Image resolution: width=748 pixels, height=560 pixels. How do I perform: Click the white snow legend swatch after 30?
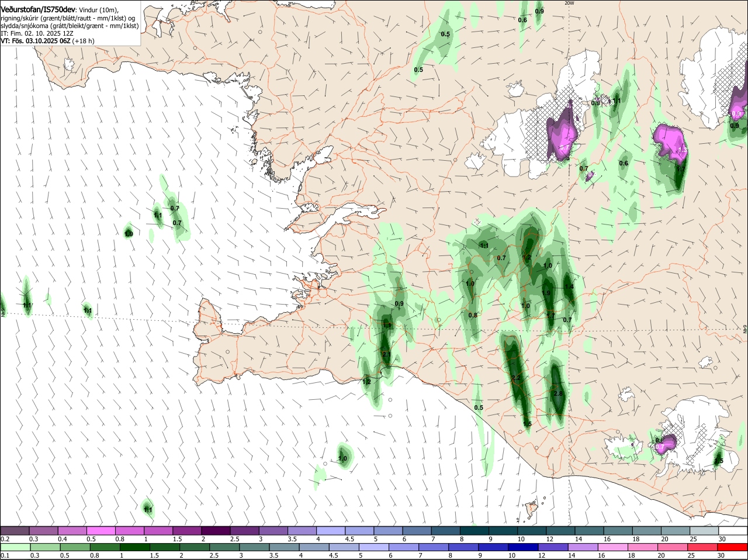[733, 530]
